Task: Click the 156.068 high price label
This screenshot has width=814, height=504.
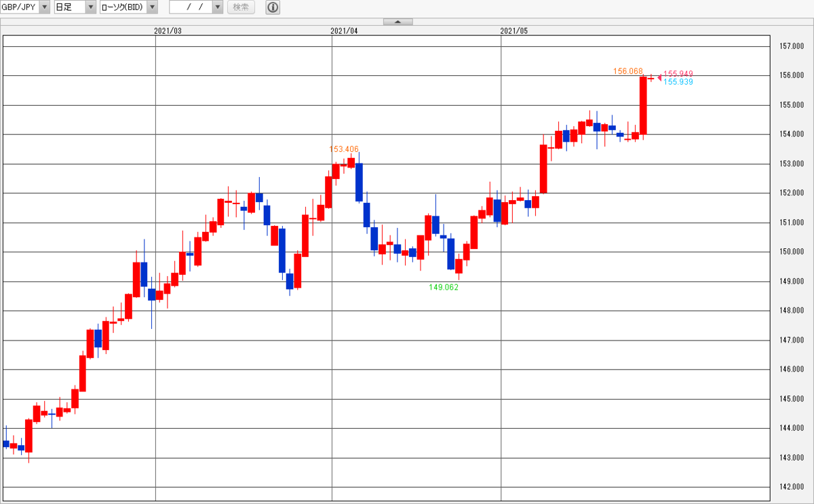Action: coord(627,71)
